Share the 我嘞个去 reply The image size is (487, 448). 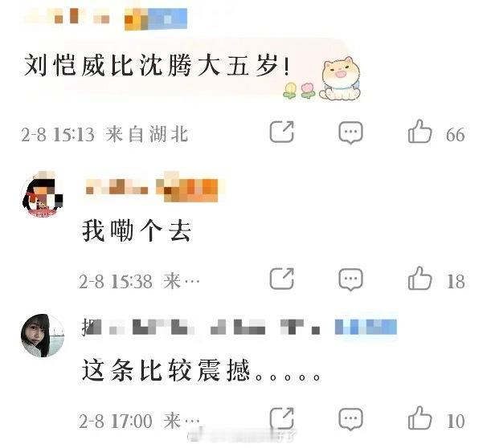(x=281, y=279)
